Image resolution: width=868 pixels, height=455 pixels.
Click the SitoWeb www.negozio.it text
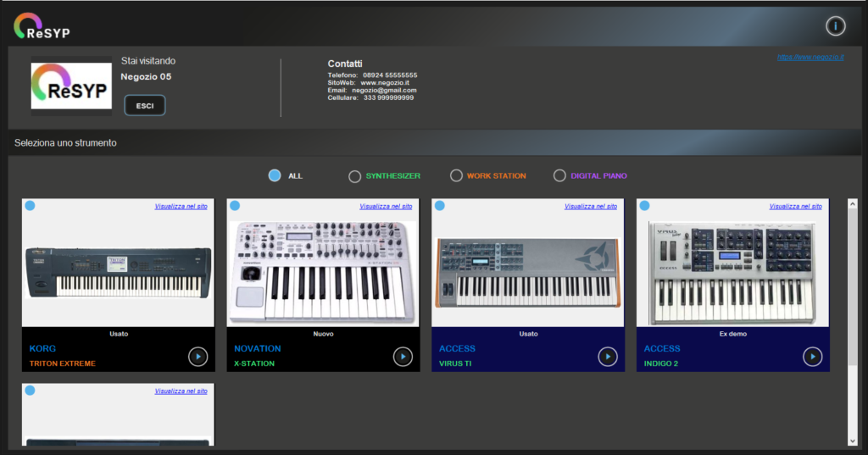369,82
